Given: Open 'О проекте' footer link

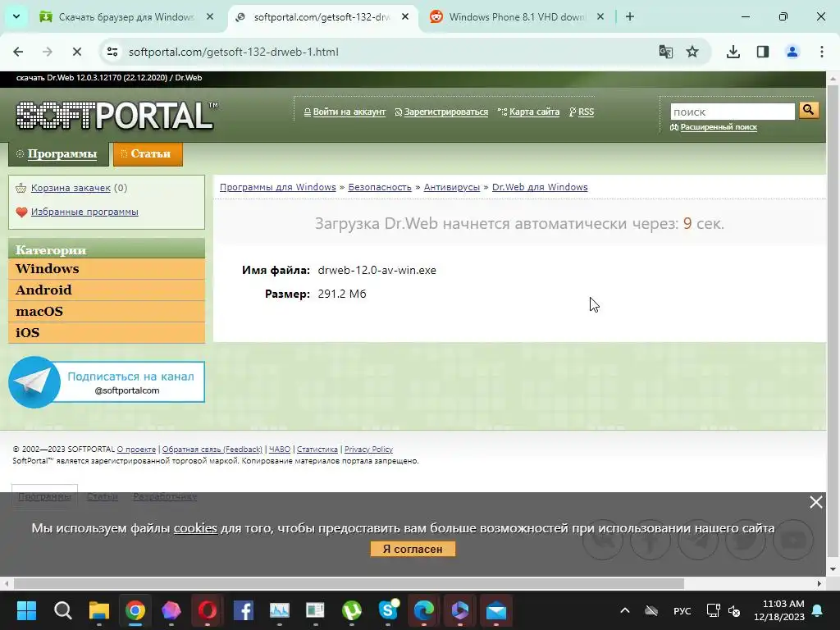Looking at the screenshot, I should (137, 450).
